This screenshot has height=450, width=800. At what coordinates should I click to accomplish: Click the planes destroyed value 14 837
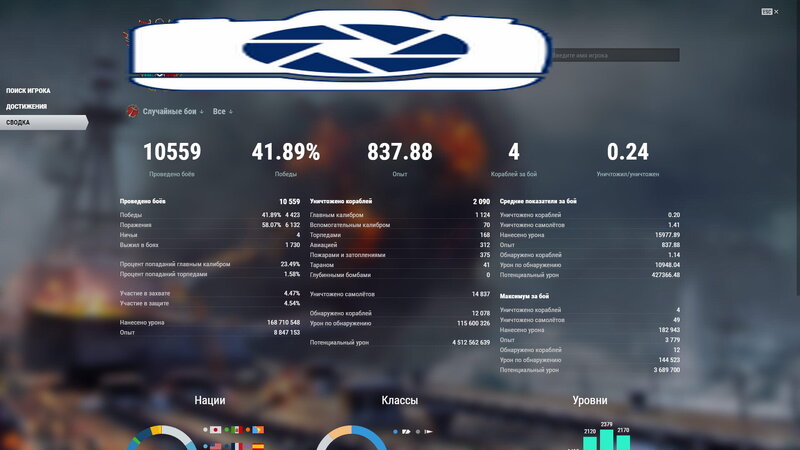click(481, 294)
